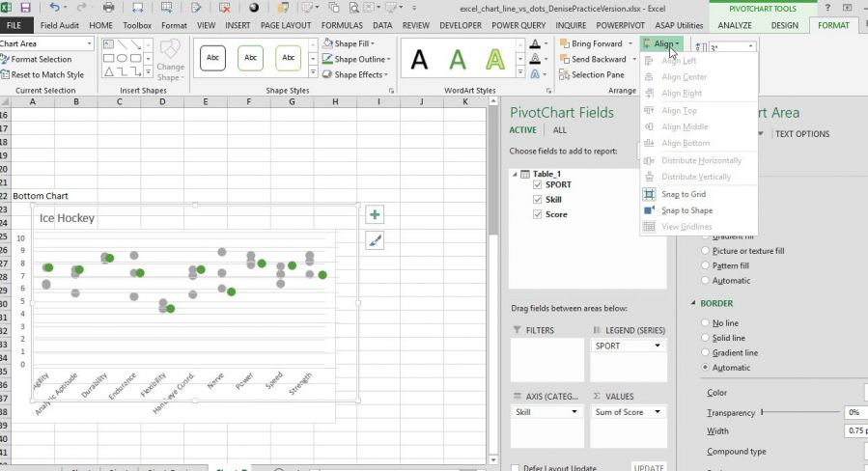The height and width of the screenshot is (471, 868).
Task: Click the Undo arrow icon
Action: 54,8
